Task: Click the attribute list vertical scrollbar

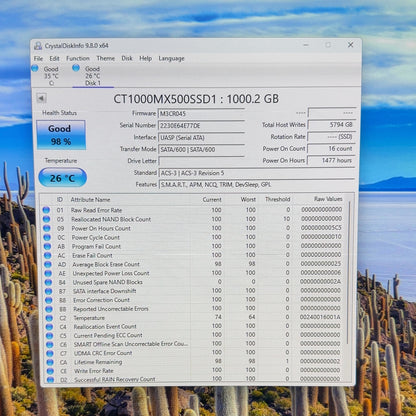Action: [x=349, y=273]
